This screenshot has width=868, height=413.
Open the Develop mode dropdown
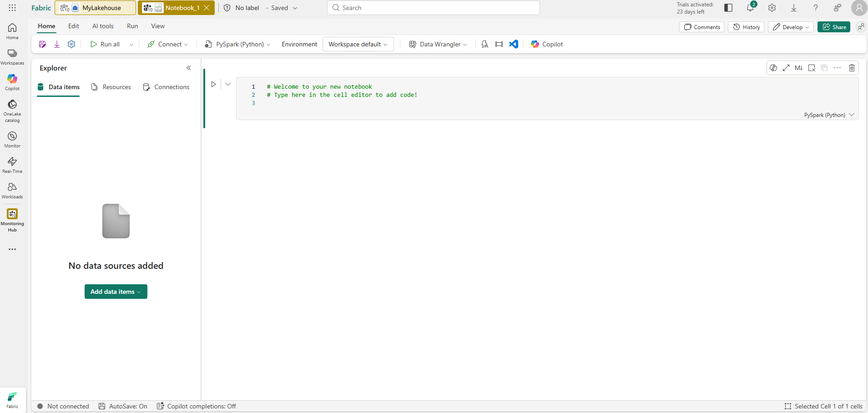click(791, 27)
